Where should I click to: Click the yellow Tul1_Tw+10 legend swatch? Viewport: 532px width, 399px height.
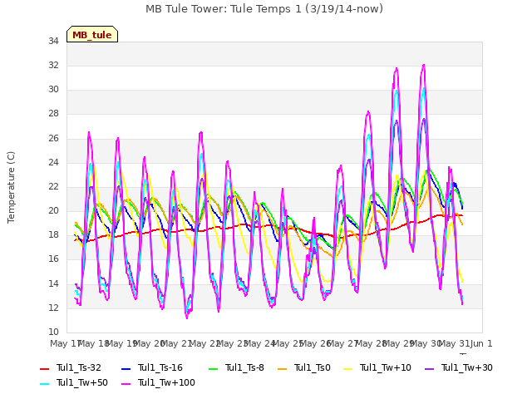(x=348, y=369)
